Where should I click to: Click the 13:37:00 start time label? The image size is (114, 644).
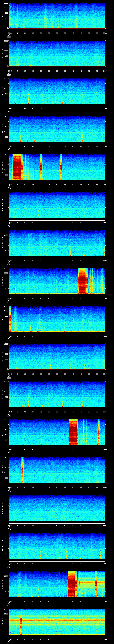[9, 601]
